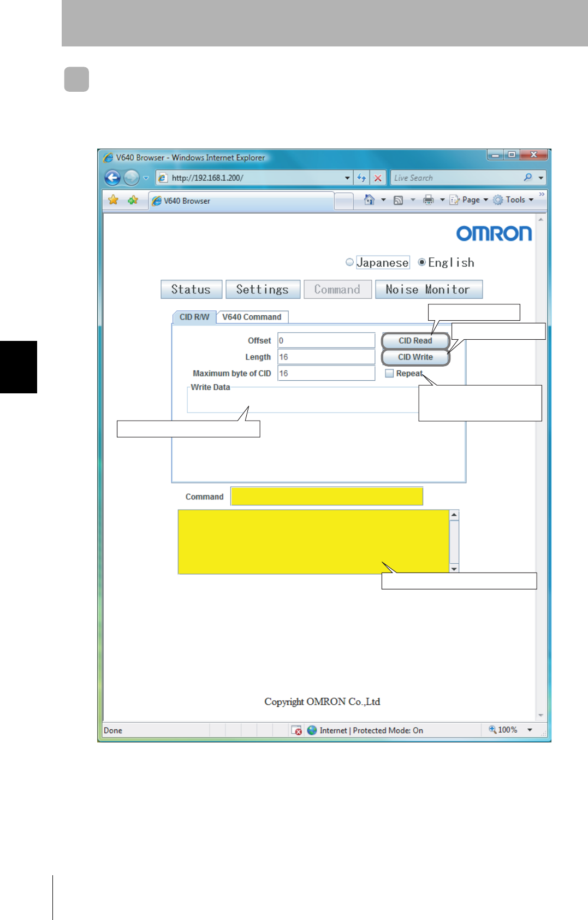Click the Home icon in the toolbar

(370, 200)
